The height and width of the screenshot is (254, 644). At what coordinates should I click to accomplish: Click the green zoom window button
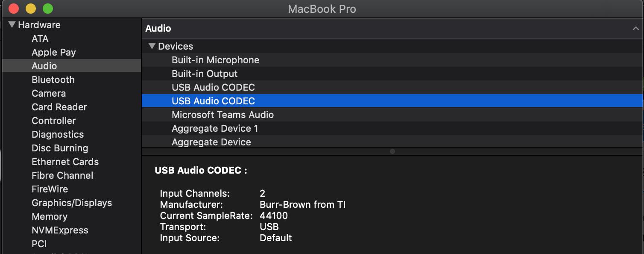click(x=48, y=9)
